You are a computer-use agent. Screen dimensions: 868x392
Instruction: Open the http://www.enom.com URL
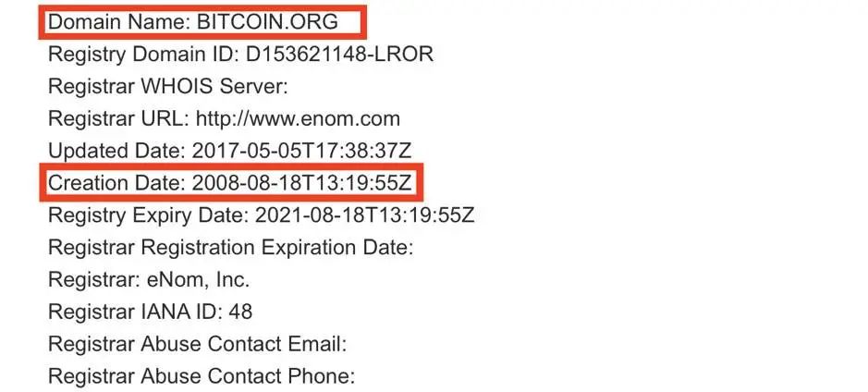click(299, 118)
